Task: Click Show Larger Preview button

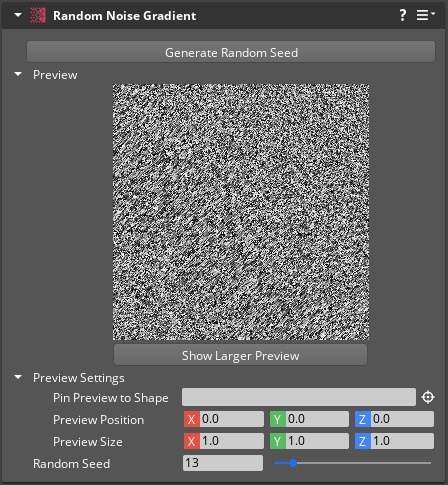Action: (x=240, y=355)
